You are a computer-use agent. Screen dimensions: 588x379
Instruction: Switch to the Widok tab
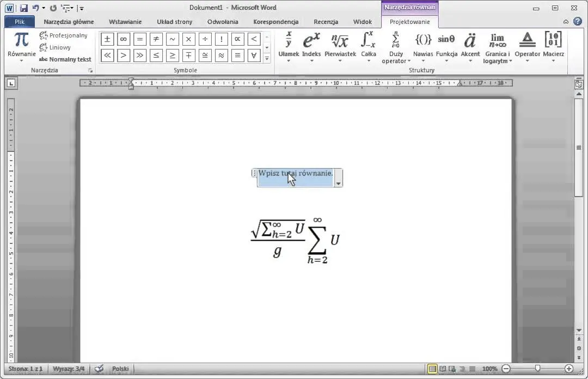click(x=362, y=22)
